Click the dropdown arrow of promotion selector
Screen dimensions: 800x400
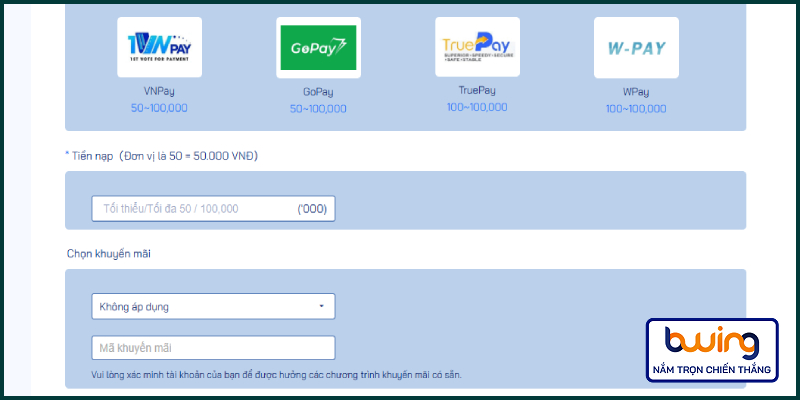(x=321, y=307)
